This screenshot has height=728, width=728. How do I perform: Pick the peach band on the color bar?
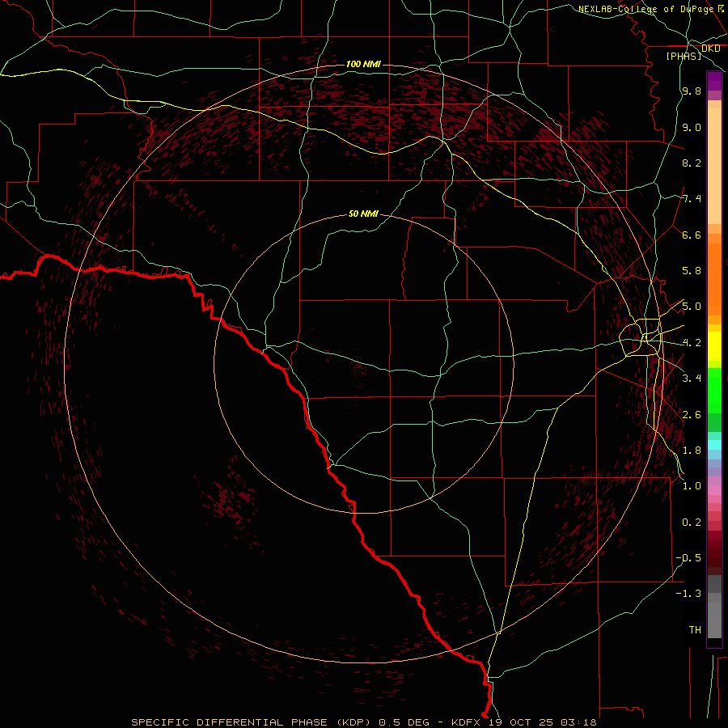click(x=714, y=166)
